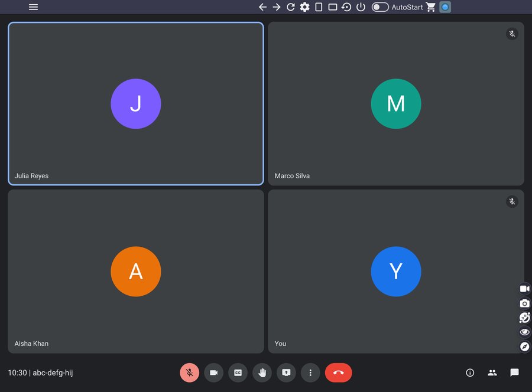Click the J avatar circle
Image resolution: width=532 pixels, height=392 pixels.
click(136, 104)
